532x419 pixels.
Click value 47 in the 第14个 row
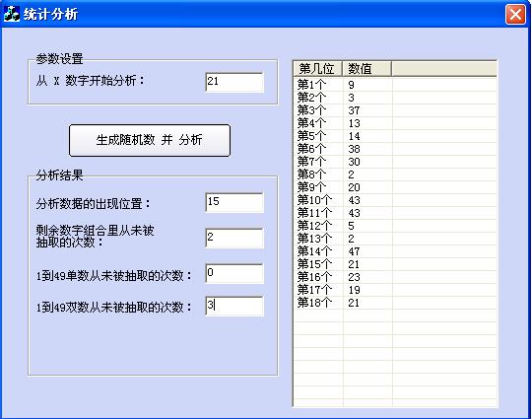coord(354,251)
